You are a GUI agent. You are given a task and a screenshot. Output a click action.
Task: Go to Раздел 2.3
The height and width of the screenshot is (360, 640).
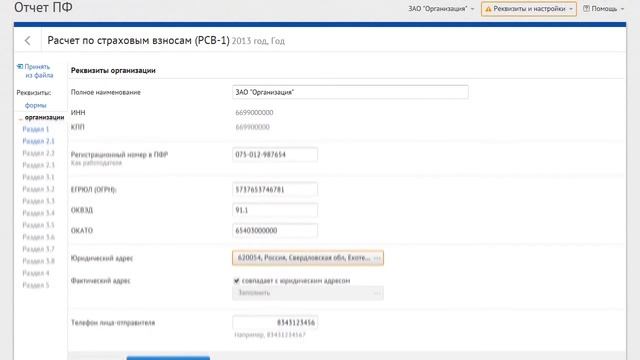point(38,165)
